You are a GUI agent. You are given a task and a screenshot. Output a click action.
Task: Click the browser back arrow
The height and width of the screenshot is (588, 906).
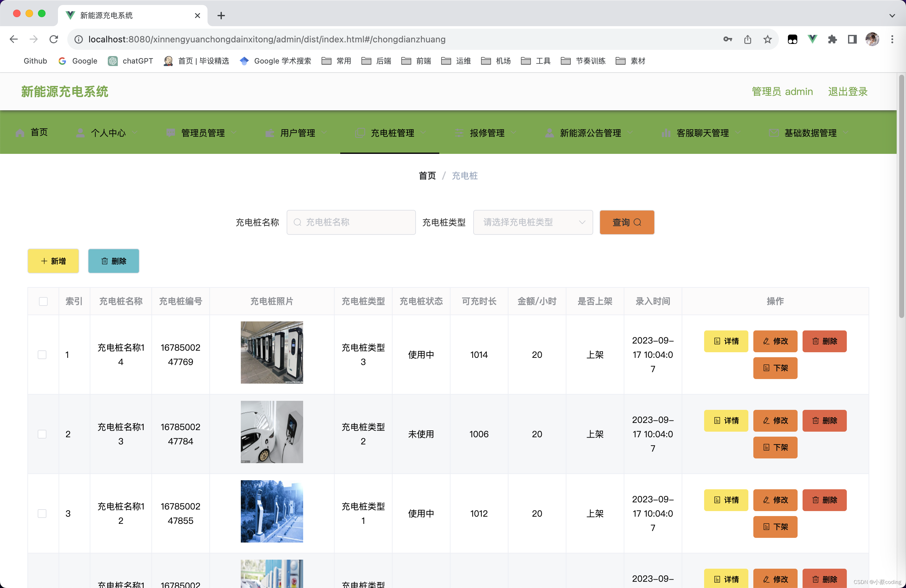[x=14, y=39]
